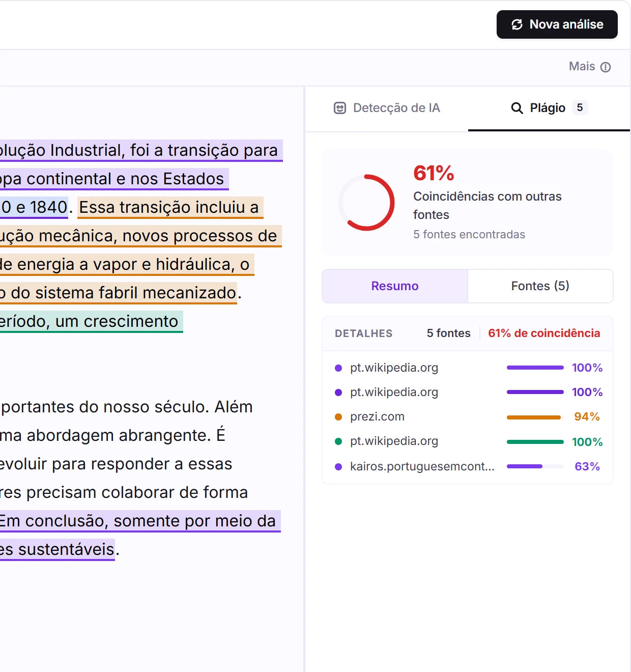
Task: Open the Mais info link
Action: point(589,67)
